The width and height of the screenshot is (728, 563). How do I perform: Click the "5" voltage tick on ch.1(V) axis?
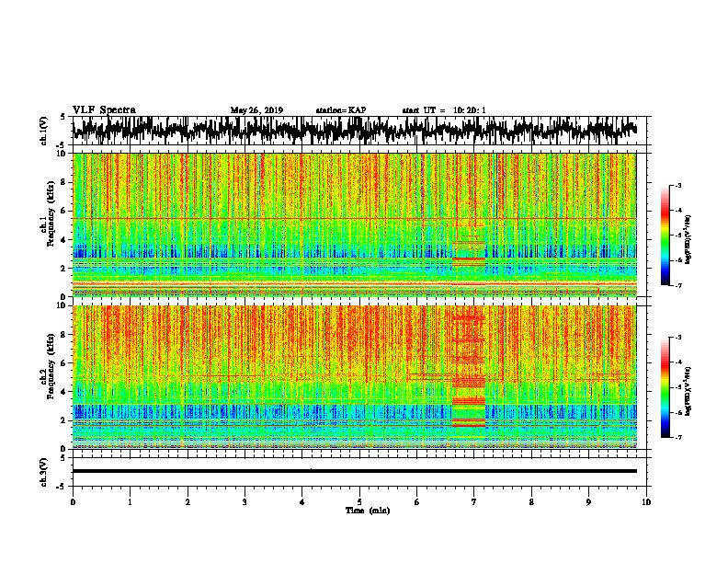click(63, 117)
